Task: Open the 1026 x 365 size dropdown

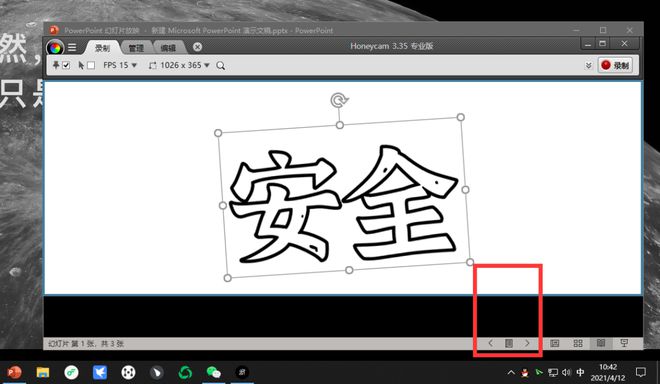Action: (179, 65)
